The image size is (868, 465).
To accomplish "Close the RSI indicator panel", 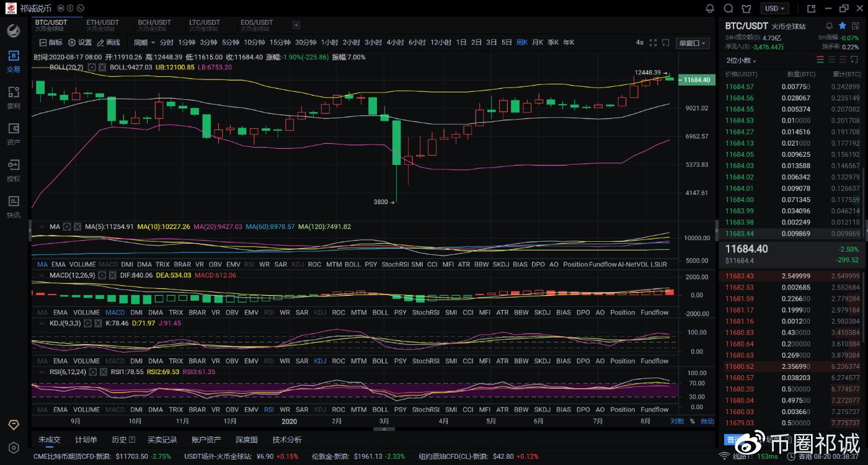I will click(104, 371).
